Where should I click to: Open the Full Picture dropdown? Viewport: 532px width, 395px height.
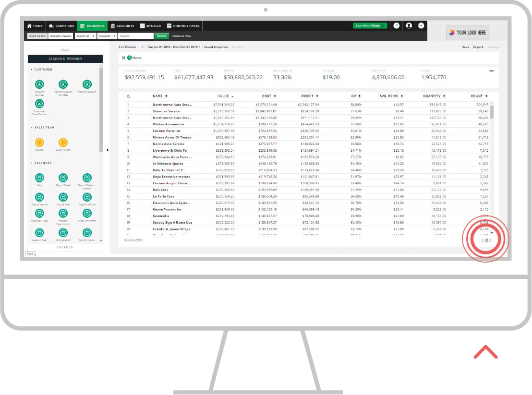tap(131, 47)
